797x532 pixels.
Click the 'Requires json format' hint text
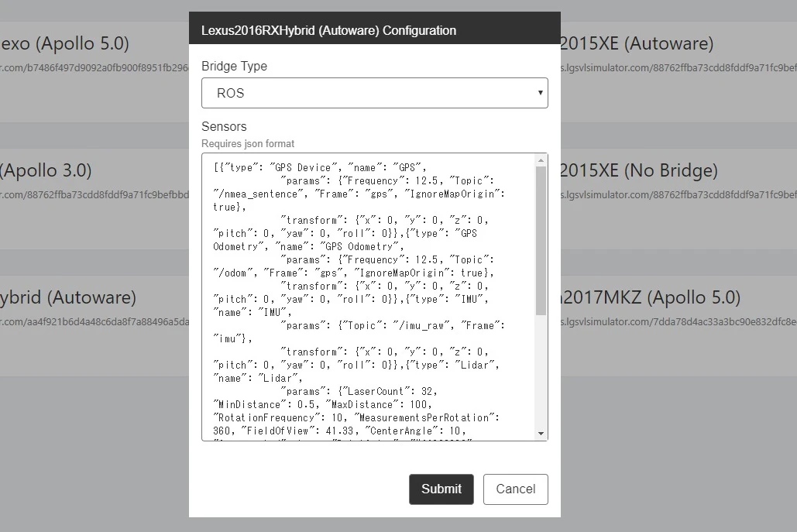[x=248, y=143]
